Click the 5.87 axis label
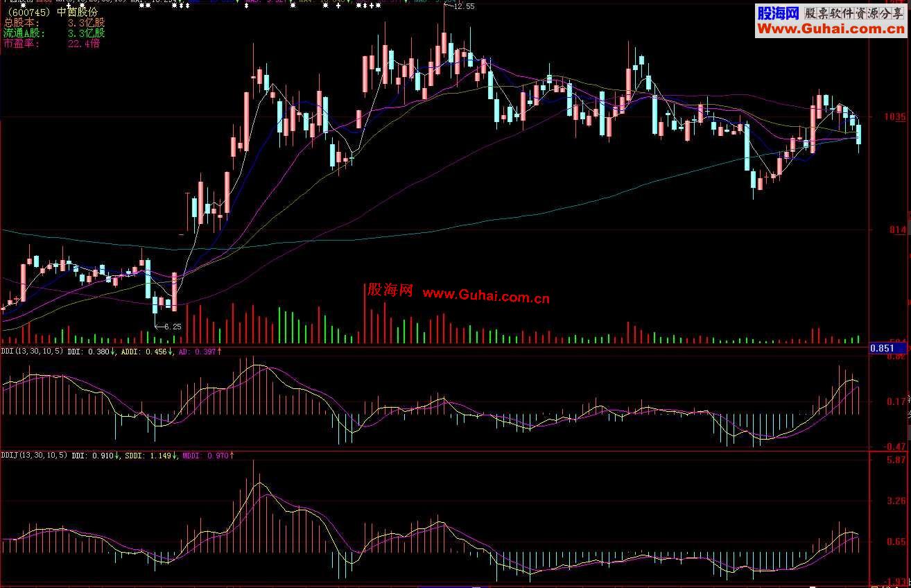Image resolution: width=911 pixels, height=588 pixels. [x=896, y=459]
